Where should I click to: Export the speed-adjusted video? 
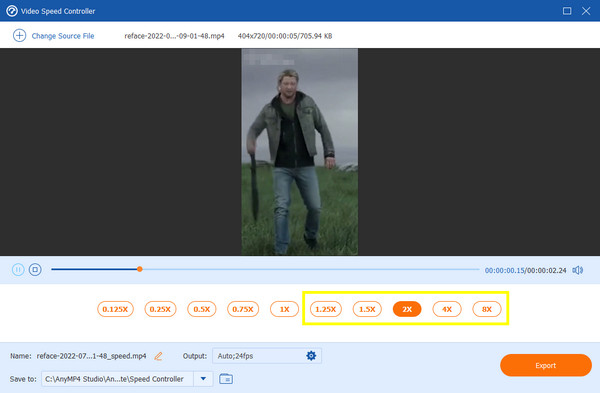click(x=546, y=365)
